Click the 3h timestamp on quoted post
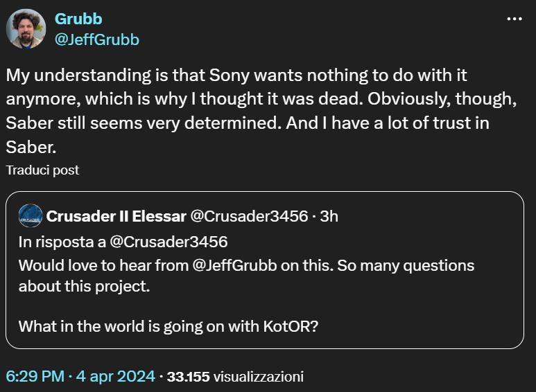The height and width of the screenshot is (392, 536). coord(329,216)
